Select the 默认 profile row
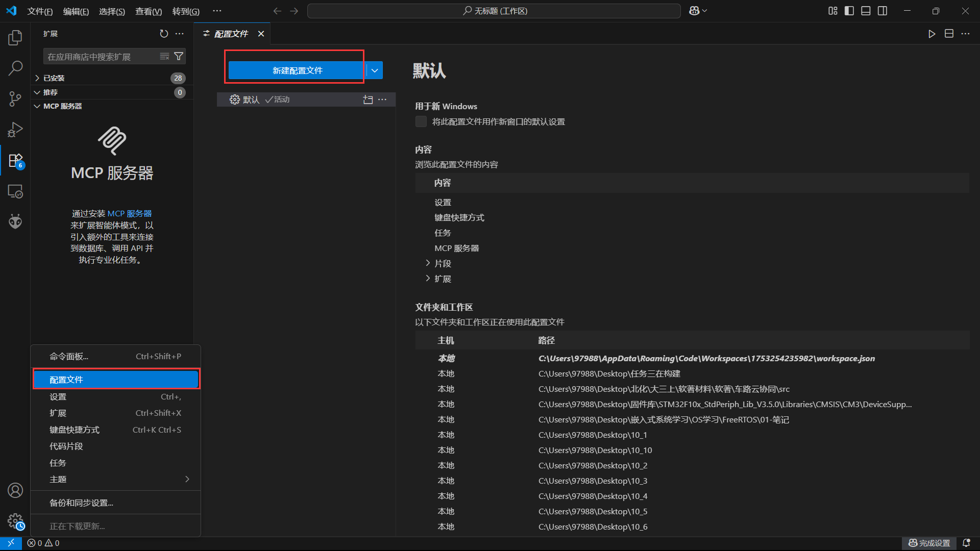 click(306, 99)
